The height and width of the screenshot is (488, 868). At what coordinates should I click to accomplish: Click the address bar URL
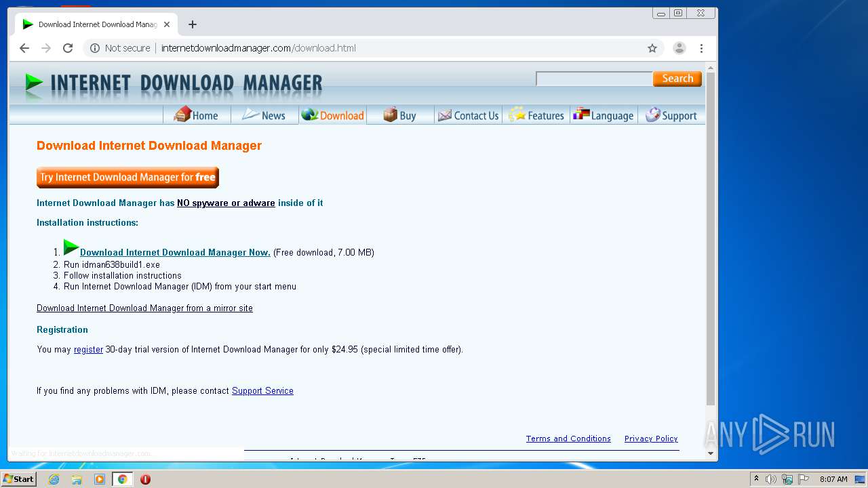pos(258,48)
